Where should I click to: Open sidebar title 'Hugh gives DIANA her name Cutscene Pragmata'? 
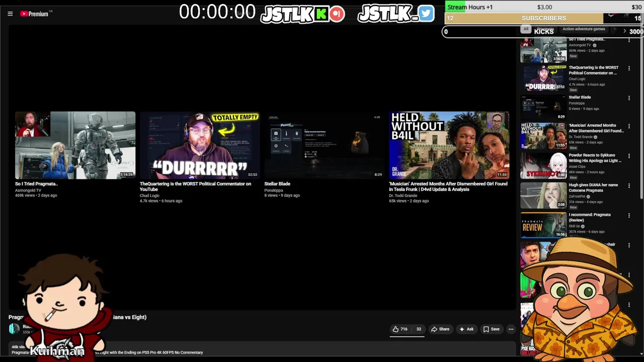pos(594,188)
